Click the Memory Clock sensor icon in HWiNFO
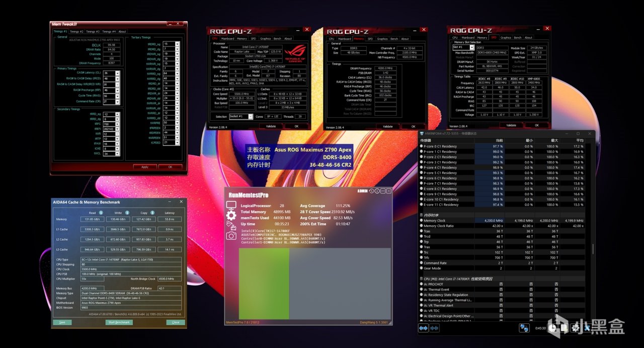Image resolution: width=644 pixels, height=348 pixels. (421, 221)
